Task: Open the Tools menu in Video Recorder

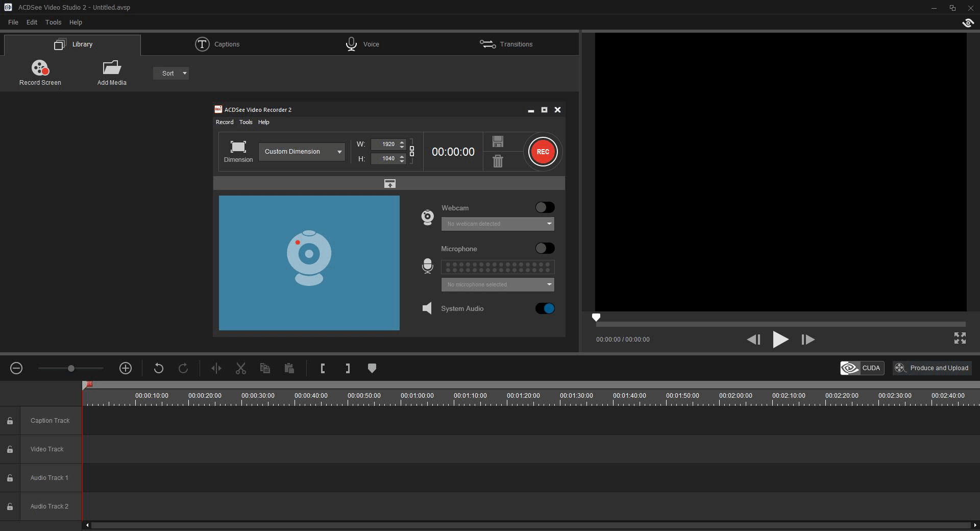Action: pyautogui.click(x=246, y=122)
